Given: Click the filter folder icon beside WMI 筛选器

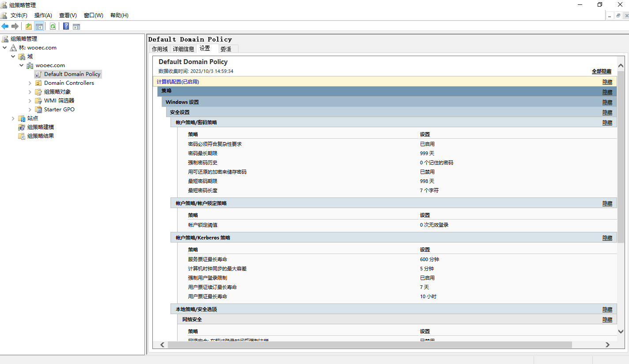Looking at the screenshot, I should (x=38, y=100).
